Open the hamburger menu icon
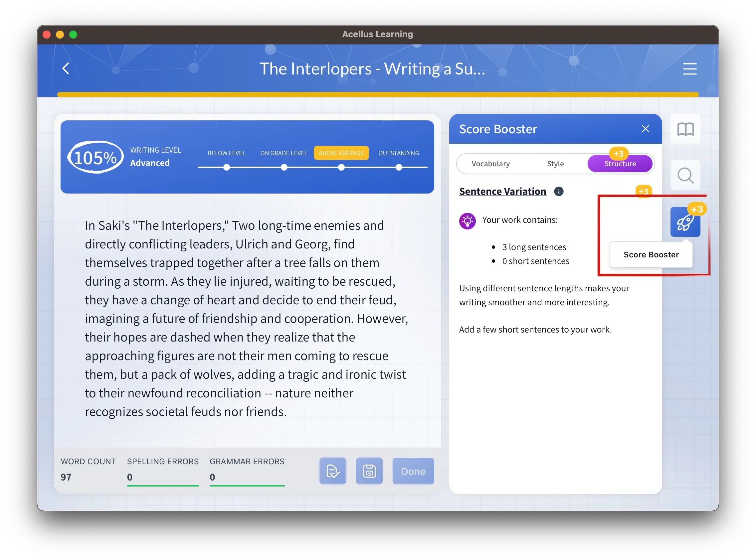Viewport: 756px width, 560px height. click(x=690, y=68)
